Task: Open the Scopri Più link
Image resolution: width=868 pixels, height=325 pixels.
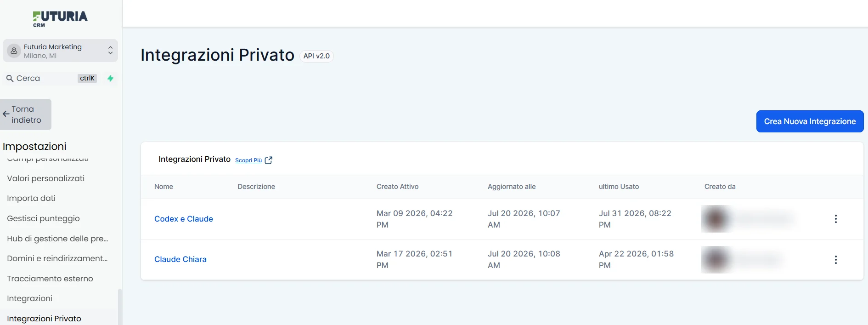Action: (x=248, y=160)
